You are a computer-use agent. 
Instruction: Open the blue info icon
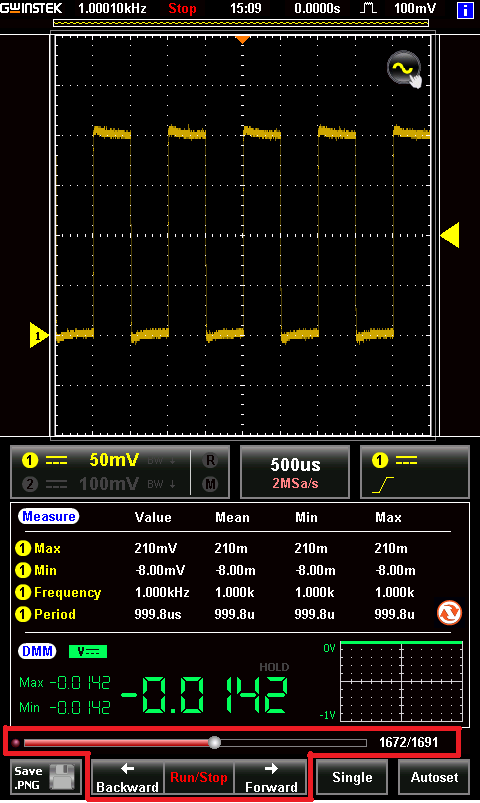tap(465, 10)
